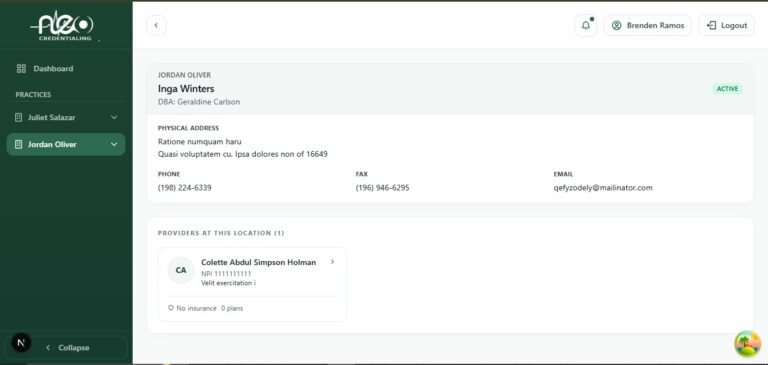The width and height of the screenshot is (768, 365).
Task: Click the logout door-arrow icon
Action: point(712,25)
